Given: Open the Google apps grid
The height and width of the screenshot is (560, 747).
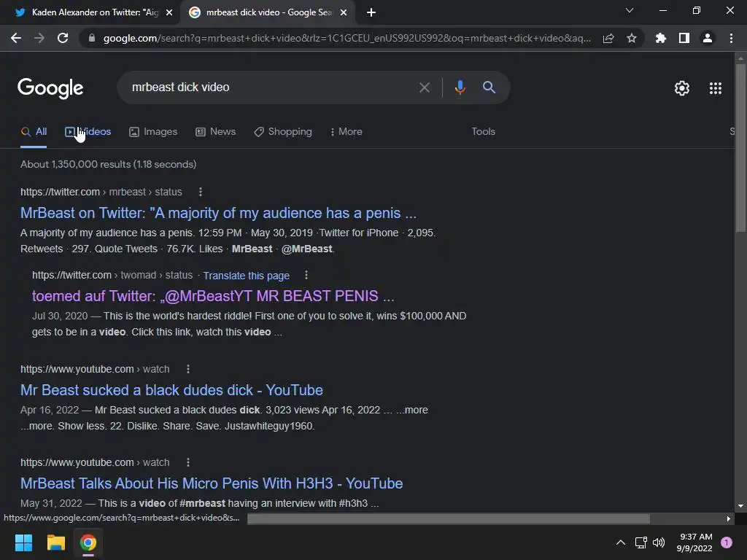Looking at the screenshot, I should 716,88.
